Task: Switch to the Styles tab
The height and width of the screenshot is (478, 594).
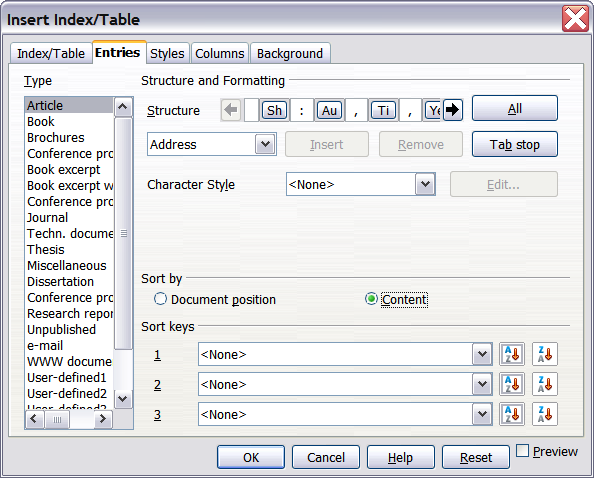Action: [x=167, y=53]
